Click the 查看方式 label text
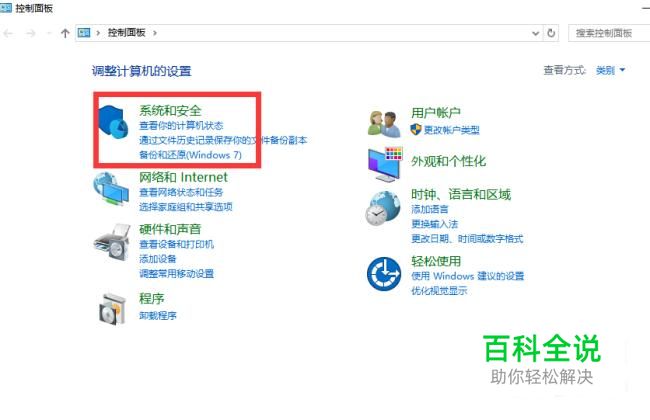This screenshot has height=420, width=650. coord(565,70)
